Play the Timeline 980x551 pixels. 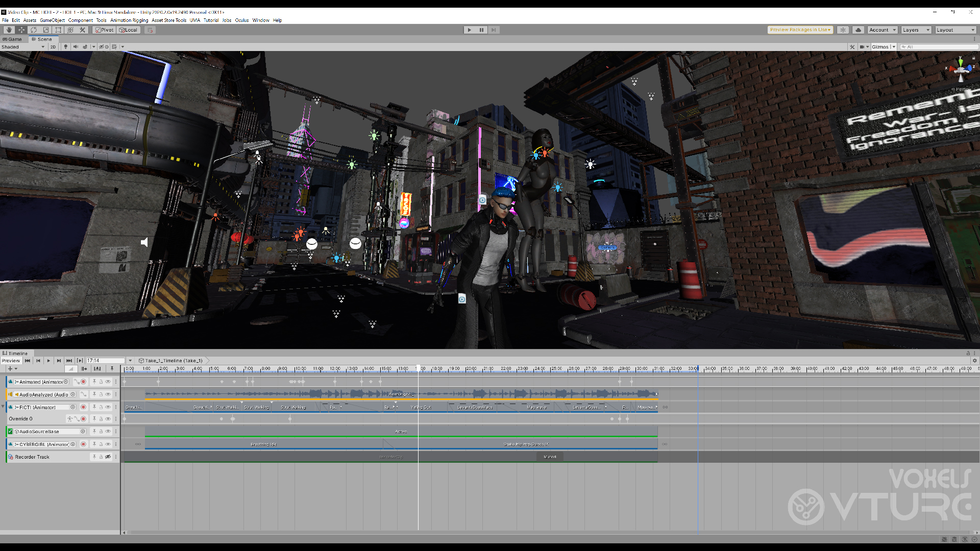[48, 361]
